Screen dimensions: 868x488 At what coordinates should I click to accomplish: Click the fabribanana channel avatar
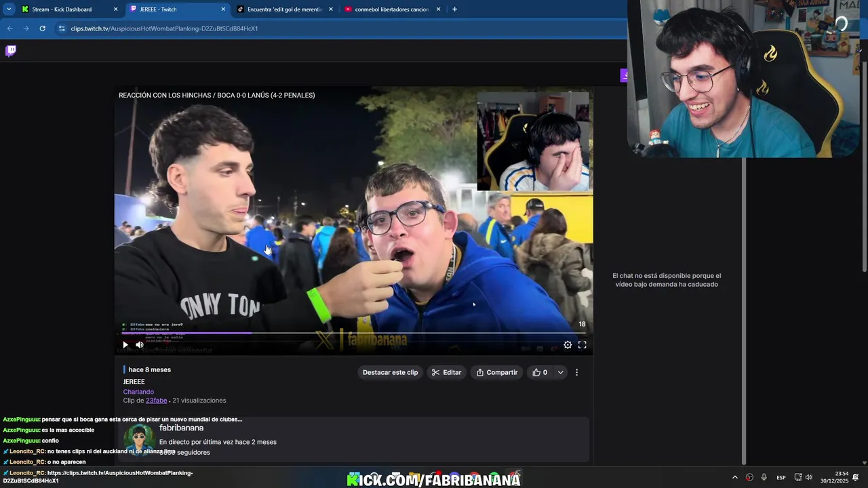(x=139, y=439)
